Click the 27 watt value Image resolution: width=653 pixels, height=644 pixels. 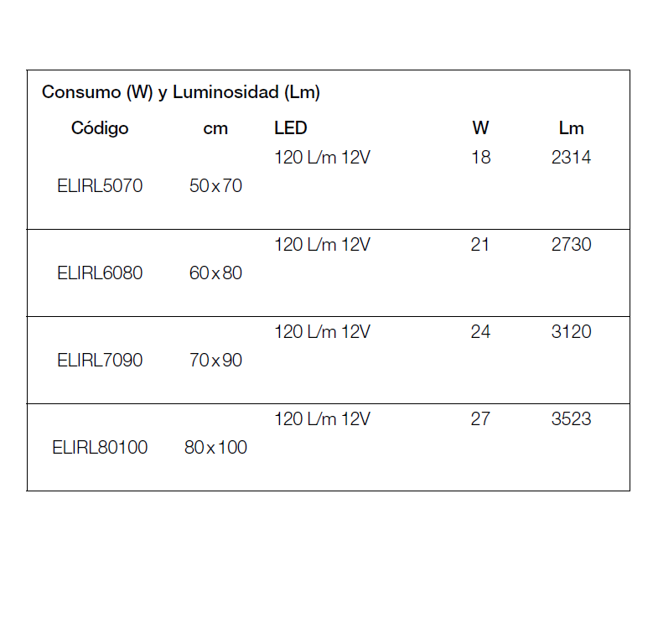[x=480, y=419]
